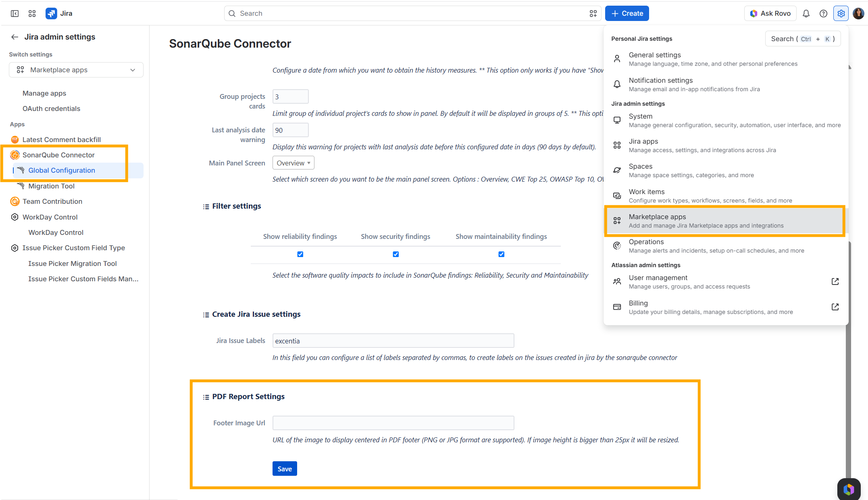Click the Footer Image Url field

pyautogui.click(x=393, y=423)
